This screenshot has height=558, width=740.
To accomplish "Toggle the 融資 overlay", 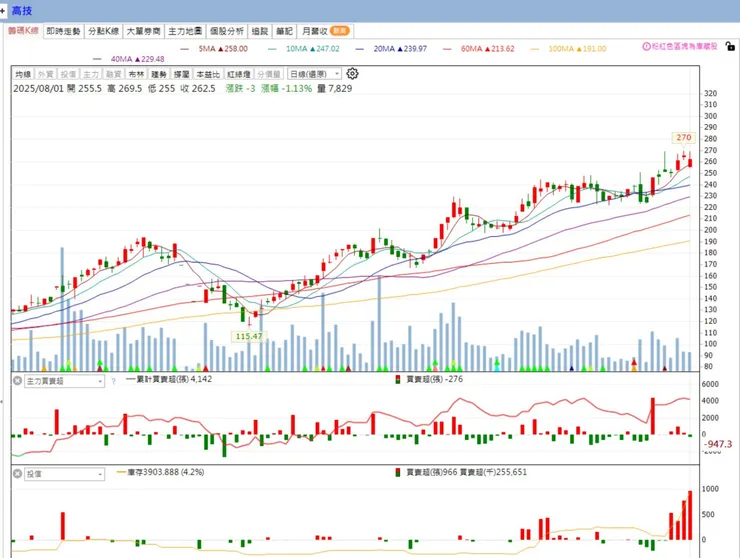I will pyautogui.click(x=114, y=74).
